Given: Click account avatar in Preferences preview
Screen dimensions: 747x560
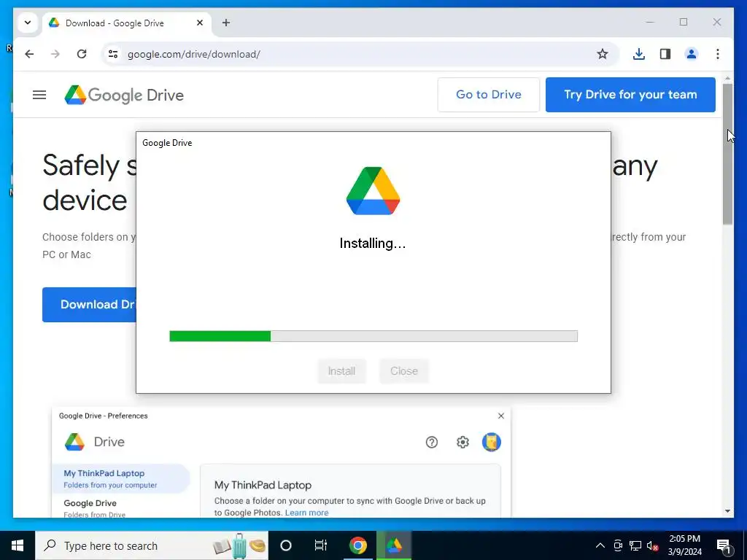Looking at the screenshot, I should click(491, 443).
